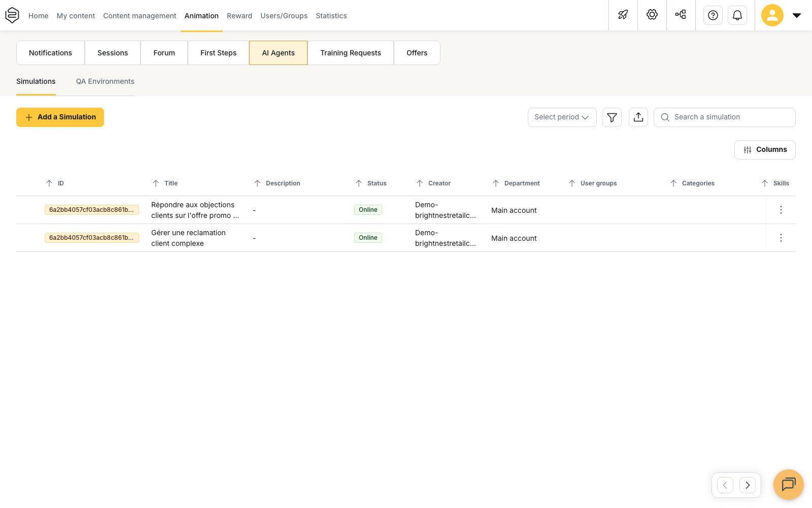Screen dimensions: 812x508
Task: Expand the account dropdown arrow
Action: coord(797,15)
